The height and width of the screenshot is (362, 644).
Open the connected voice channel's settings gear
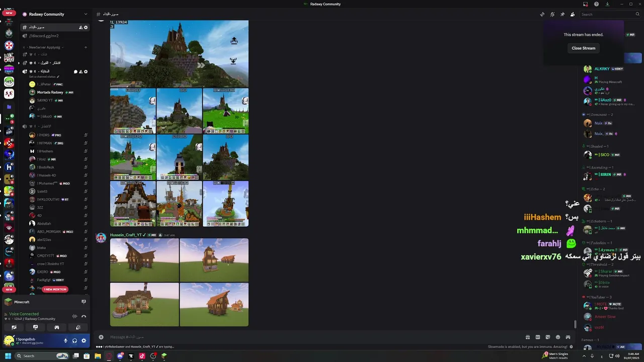(86, 71)
